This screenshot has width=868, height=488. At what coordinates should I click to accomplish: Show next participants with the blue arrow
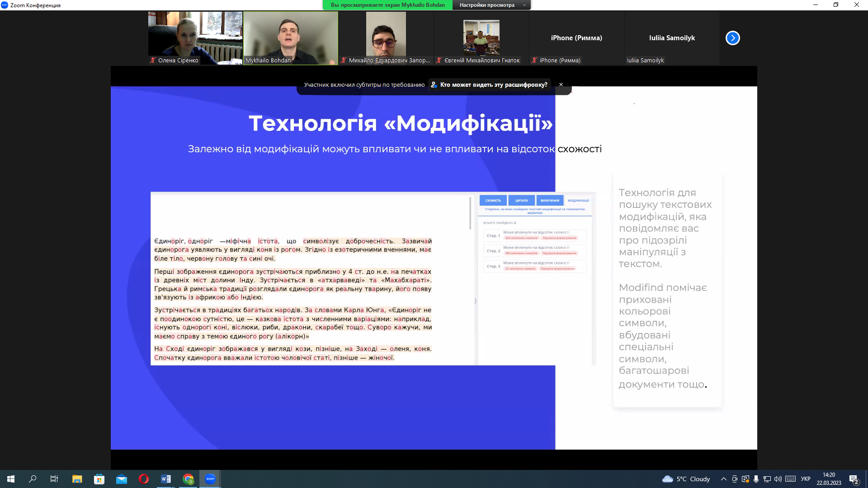tap(733, 38)
